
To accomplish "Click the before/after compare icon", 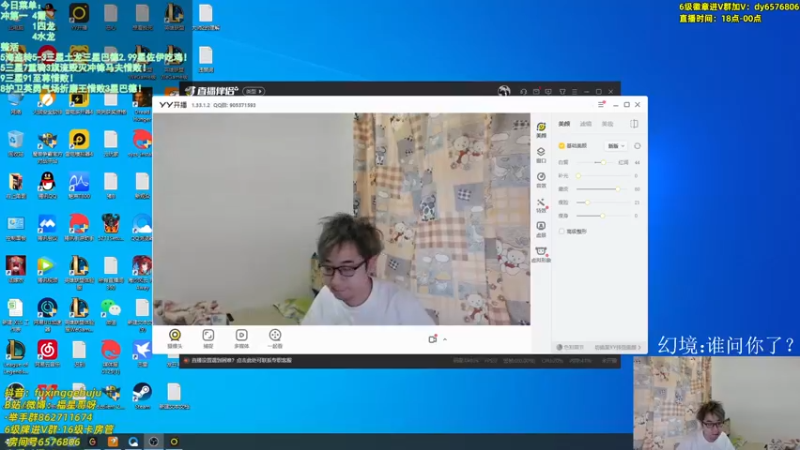I will click(x=634, y=123).
